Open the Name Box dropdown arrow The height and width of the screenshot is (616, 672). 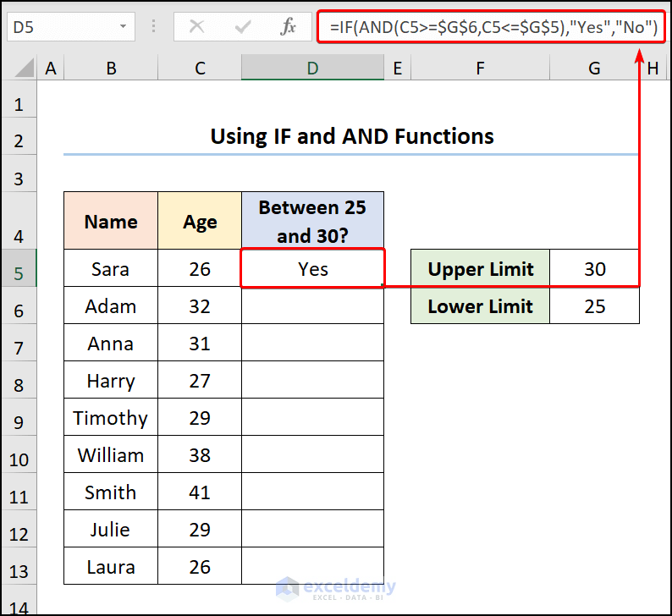click(x=123, y=26)
